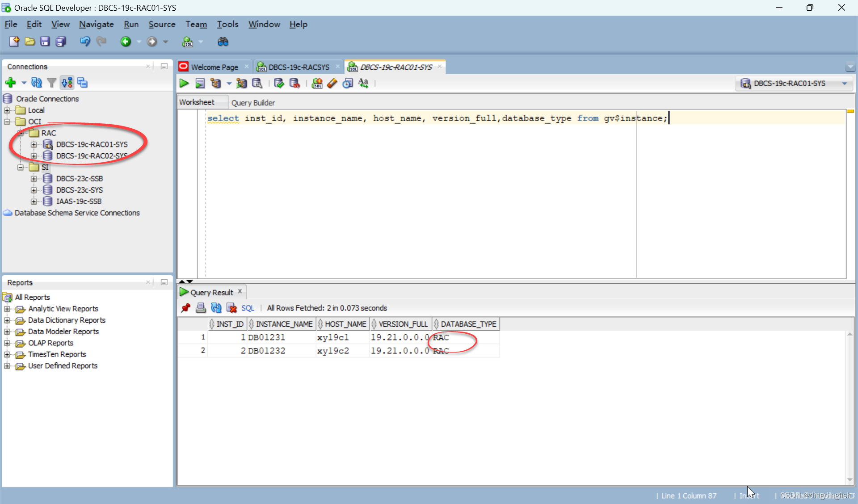Open the DBCS-19c-RAC01-SYS connection dropdown
This screenshot has height=504, width=858.
[x=846, y=84]
